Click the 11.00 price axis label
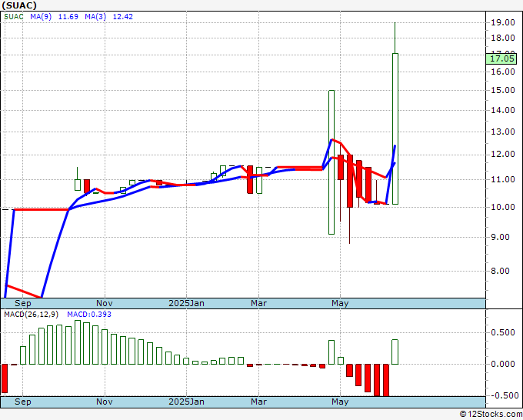This screenshot has height=420, width=523. pyautogui.click(x=503, y=179)
